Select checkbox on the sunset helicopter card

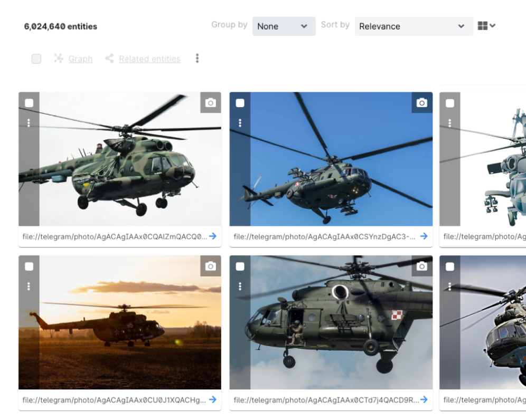[29, 266]
